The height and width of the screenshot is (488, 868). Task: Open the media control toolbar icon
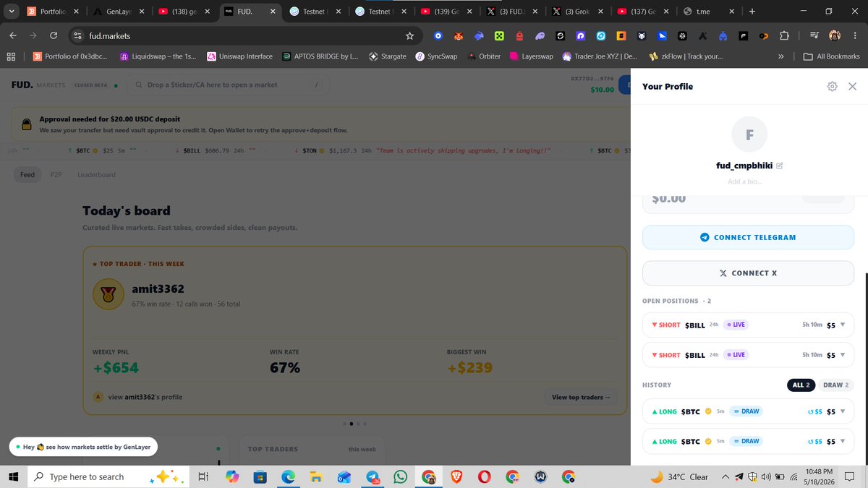click(x=814, y=35)
